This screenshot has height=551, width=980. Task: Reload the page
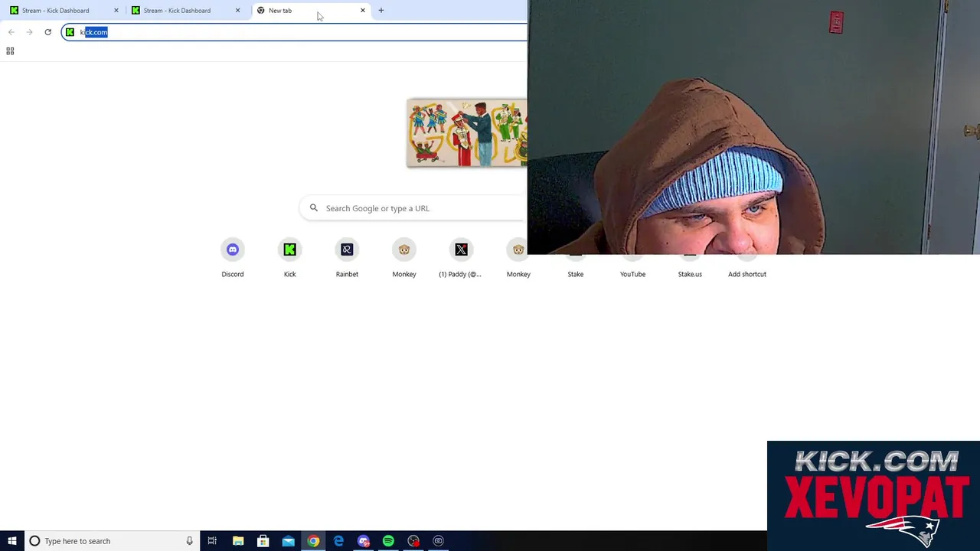point(47,32)
